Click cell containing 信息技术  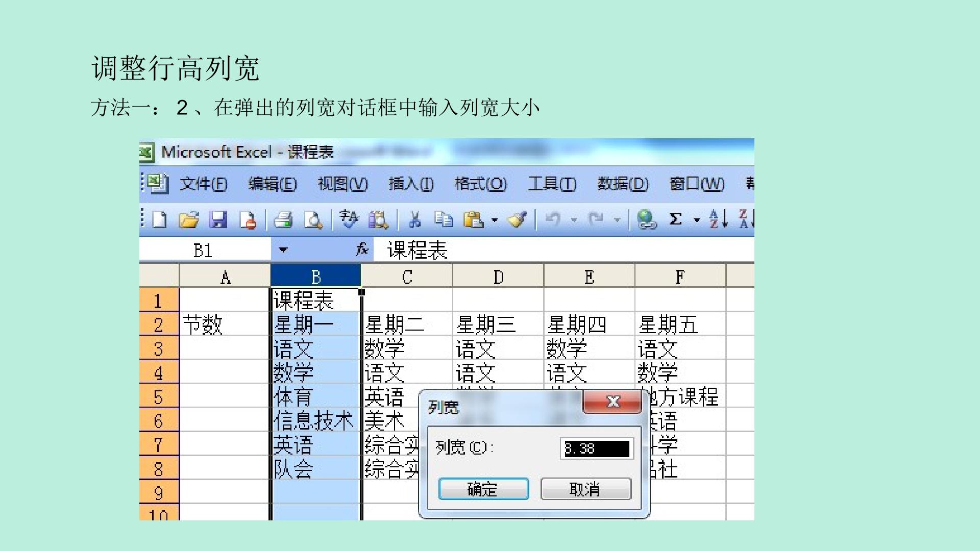pos(315,419)
